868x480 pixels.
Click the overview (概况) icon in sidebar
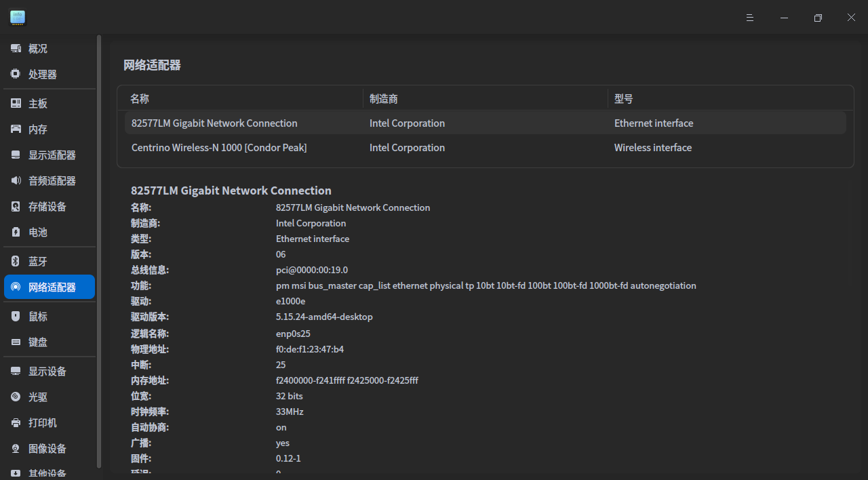(x=16, y=49)
